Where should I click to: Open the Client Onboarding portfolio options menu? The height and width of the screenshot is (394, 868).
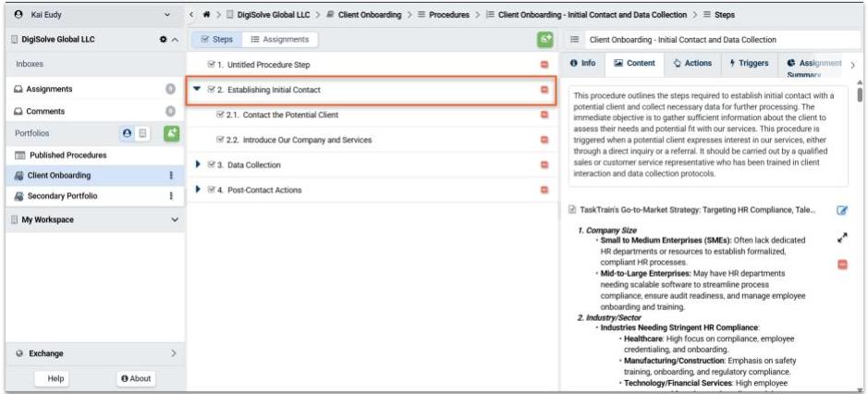(x=170, y=175)
